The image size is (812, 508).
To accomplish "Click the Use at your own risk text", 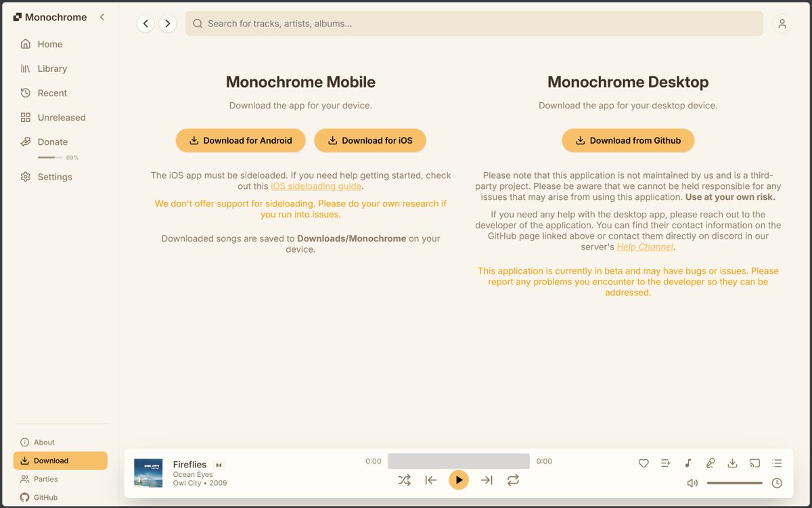I will point(730,197).
